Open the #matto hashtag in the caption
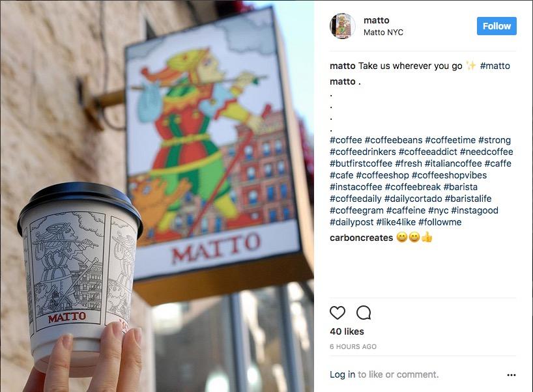The image size is (533, 392). point(495,66)
